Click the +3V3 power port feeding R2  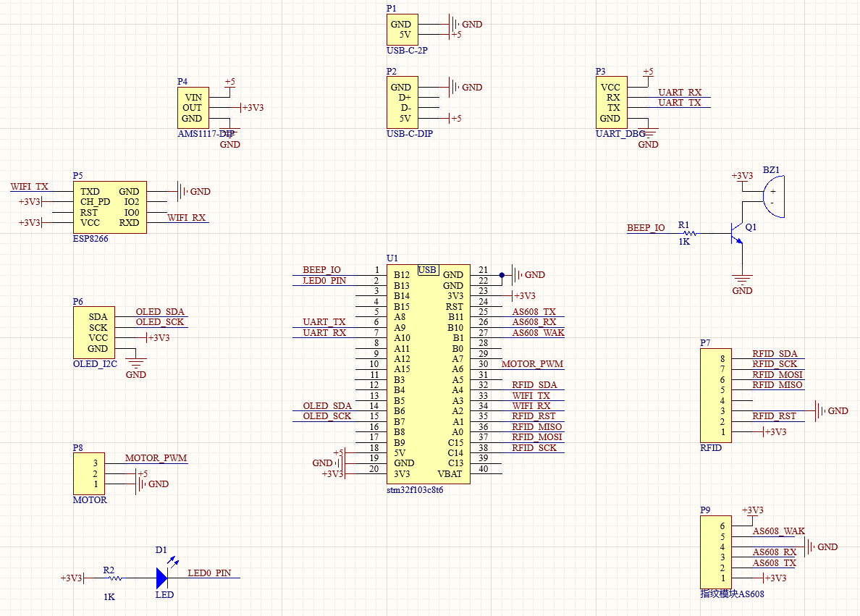pyautogui.click(x=72, y=578)
